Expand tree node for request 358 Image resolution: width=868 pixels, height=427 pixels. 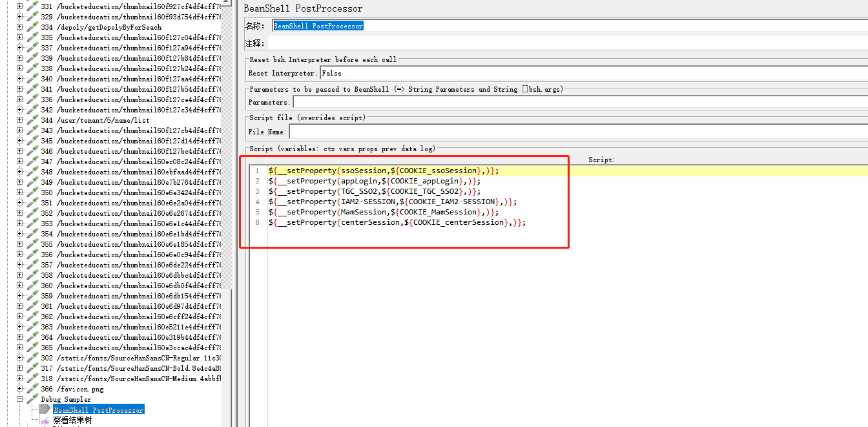tap(19, 275)
